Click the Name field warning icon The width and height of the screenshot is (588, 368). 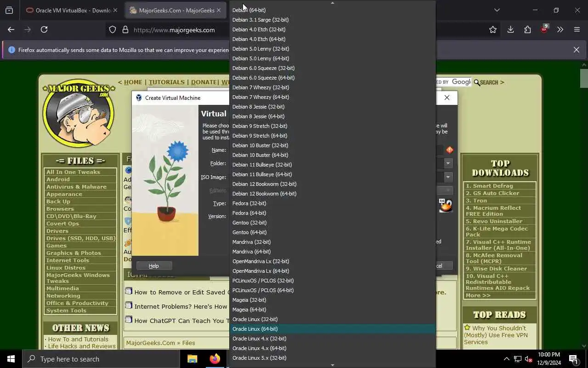(x=450, y=150)
